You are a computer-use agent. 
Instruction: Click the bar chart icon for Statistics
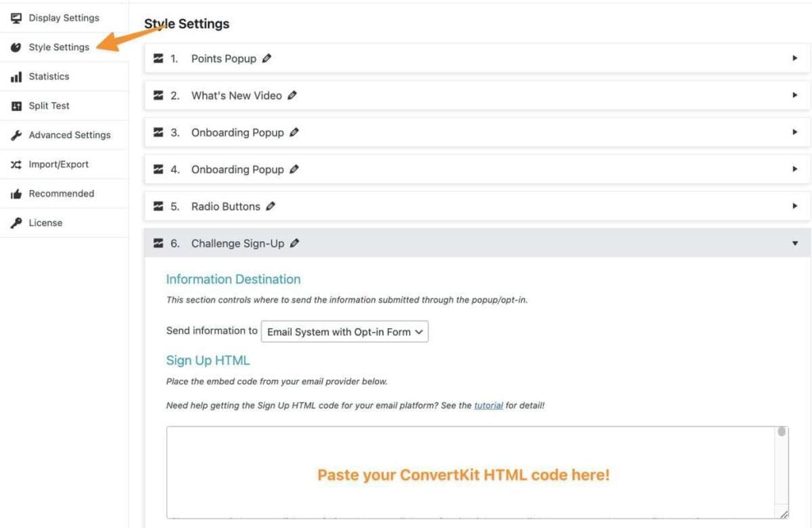pos(14,76)
